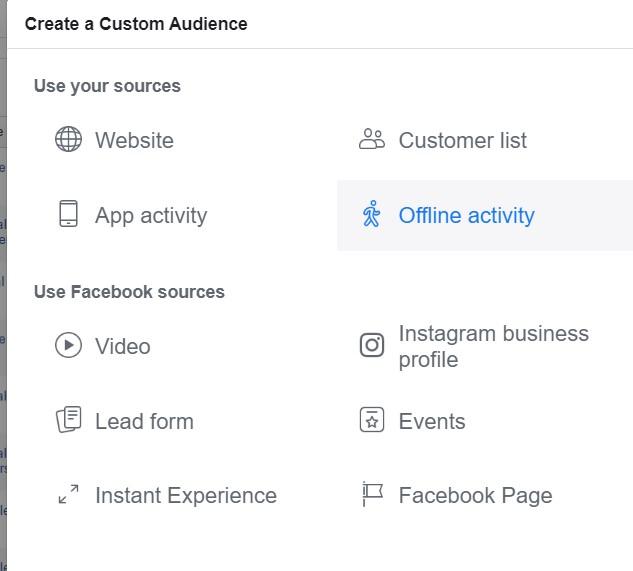Screen dimensions: 633x571
Task: Select Video as Facebook source
Action: [x=123, y=346]
